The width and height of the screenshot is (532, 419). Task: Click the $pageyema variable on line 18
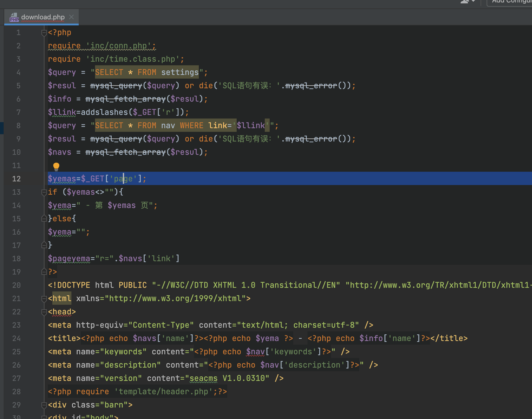[x=69, y=258]
